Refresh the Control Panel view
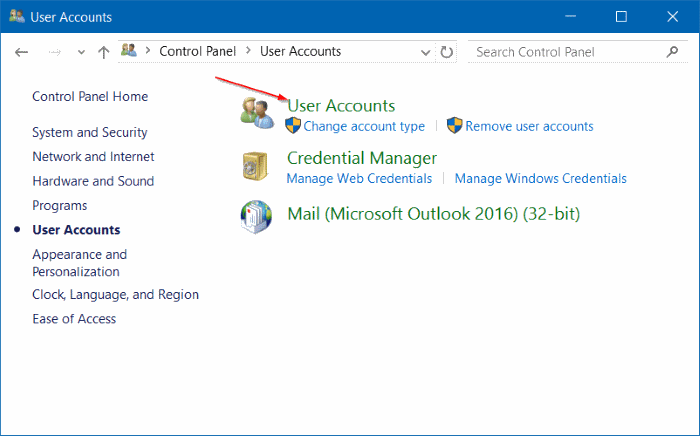The height and width of the screenshot is (436, 700). click(x=446, y=52)
